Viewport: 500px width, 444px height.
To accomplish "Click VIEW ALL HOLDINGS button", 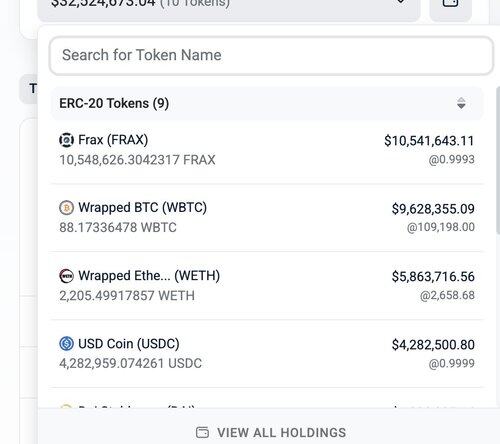I will point(271,432).
